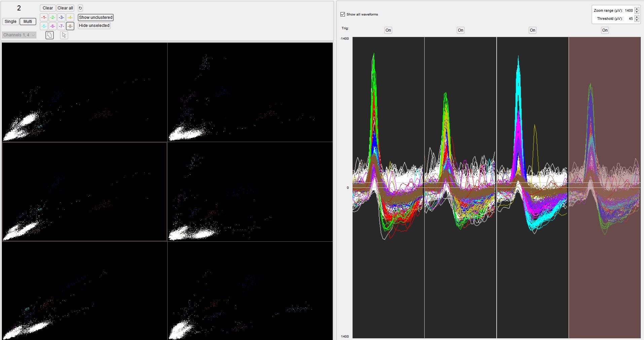Screen dimensions: 644x340
Task: Select the bottom-right scatter plot panel
Action: (x=250, y=291)
